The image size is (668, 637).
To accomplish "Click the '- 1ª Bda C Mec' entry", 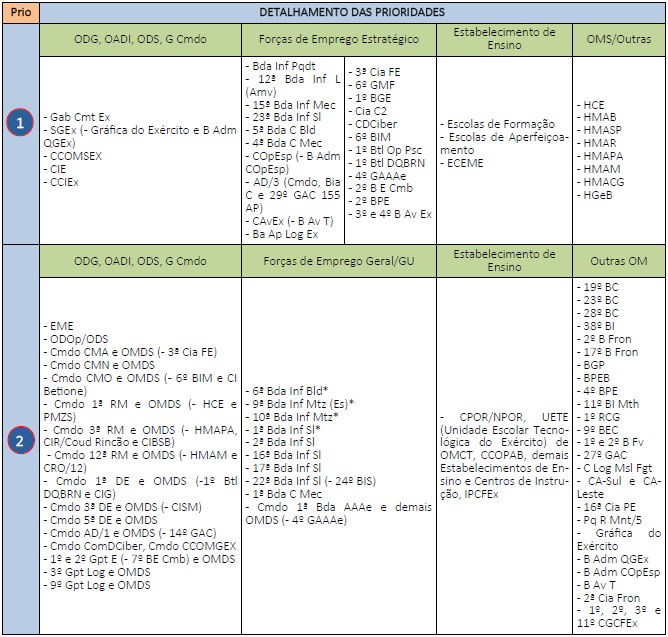I will 284,495.
